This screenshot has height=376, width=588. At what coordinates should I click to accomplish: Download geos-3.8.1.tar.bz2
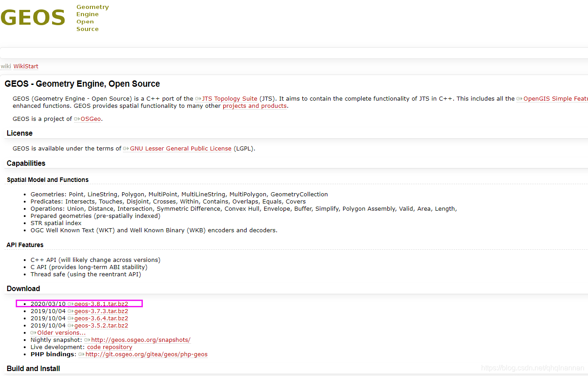coord(101,304)
